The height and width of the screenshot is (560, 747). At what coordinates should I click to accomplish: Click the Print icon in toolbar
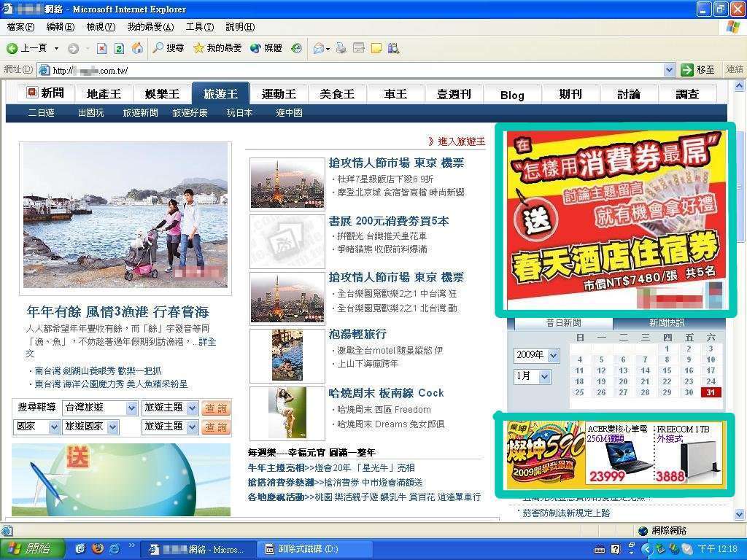pos(341,48)
